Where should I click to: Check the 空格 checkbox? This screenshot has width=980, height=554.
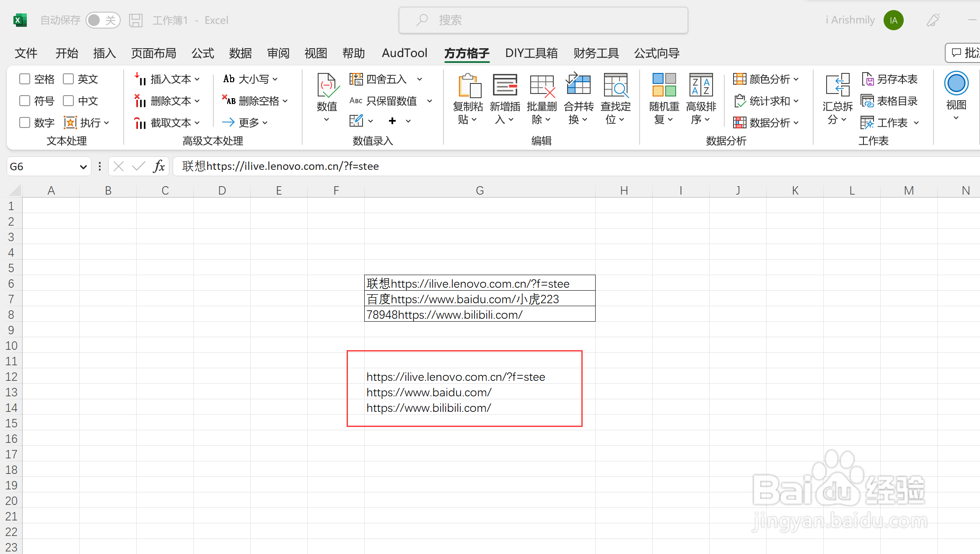25,79
